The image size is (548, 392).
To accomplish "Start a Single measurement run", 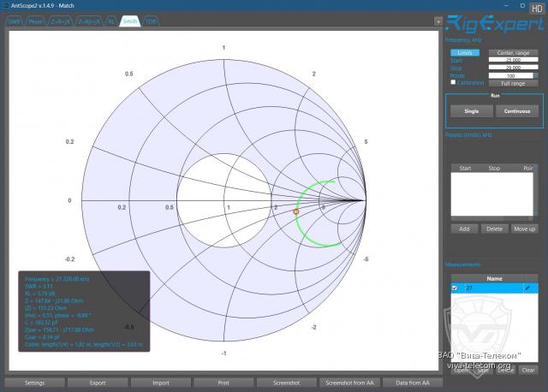I will (472, 111).
